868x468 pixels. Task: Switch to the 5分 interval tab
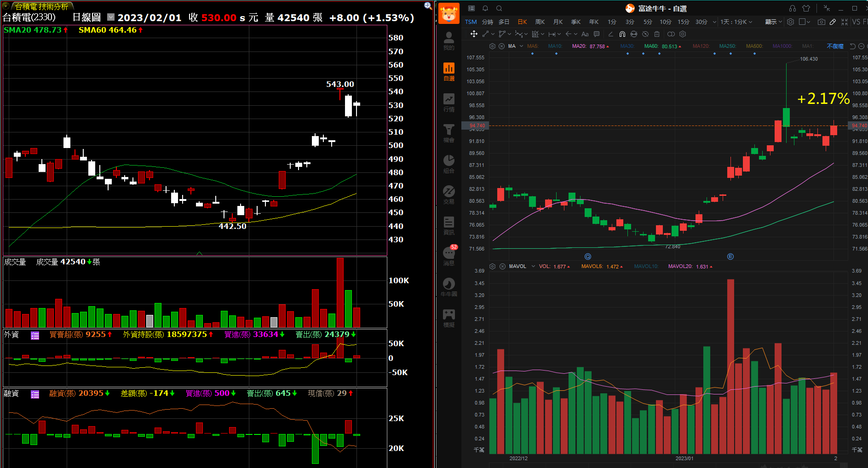pyautogui.click(x=648, y=22)
